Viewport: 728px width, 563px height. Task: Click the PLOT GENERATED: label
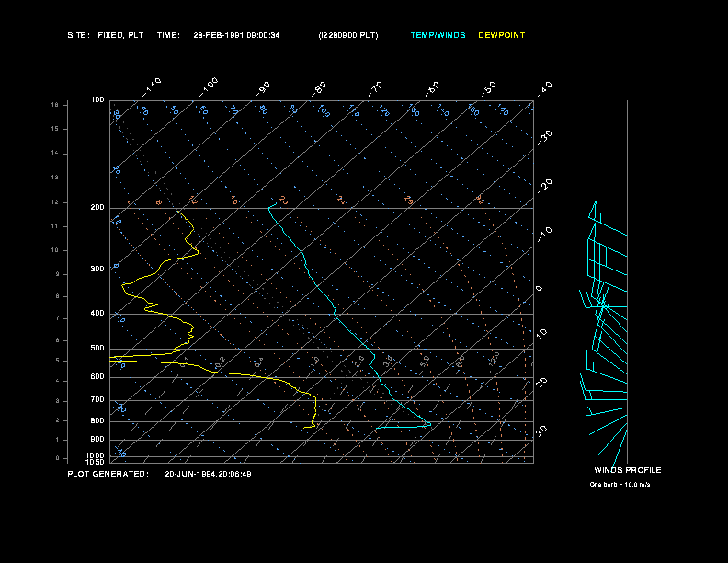pos(108,474)
